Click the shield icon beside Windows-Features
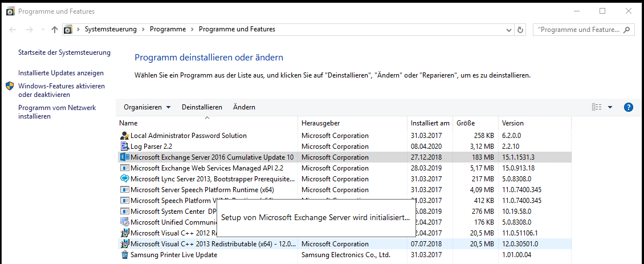The height and width of the screenshot is (264, 644). (10, 86)
